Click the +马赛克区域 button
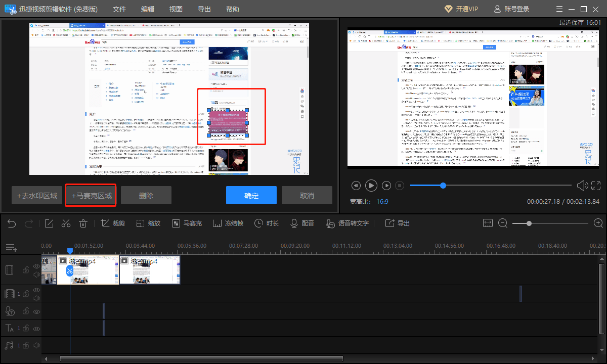Image resolution: width=607 pixels, height=364 pixels. [91, 196]
